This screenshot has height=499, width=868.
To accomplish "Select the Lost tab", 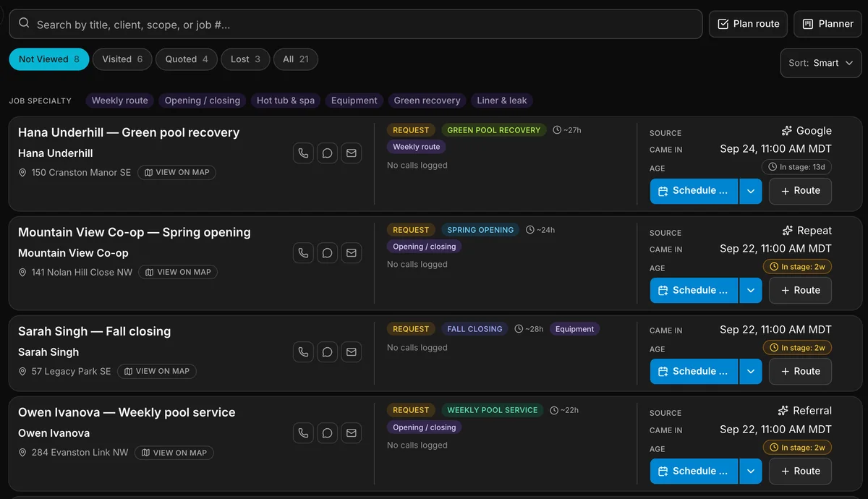I will [245, 59].
